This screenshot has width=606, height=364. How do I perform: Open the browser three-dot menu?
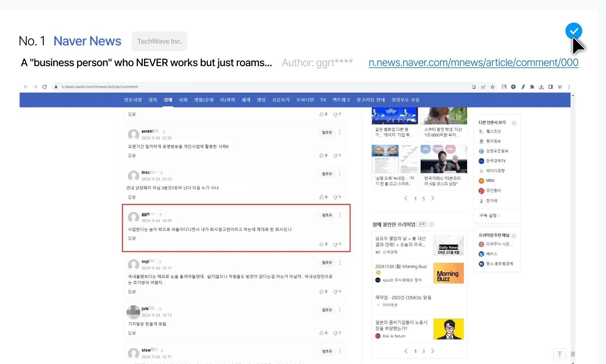569,87
